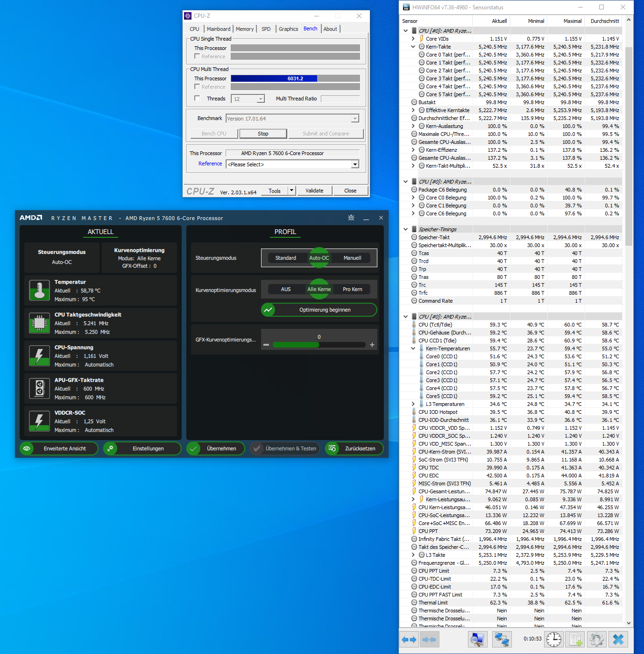Set curve optimizer mode to Pro Kern
644x654 pixels.
tap(352, 289)
